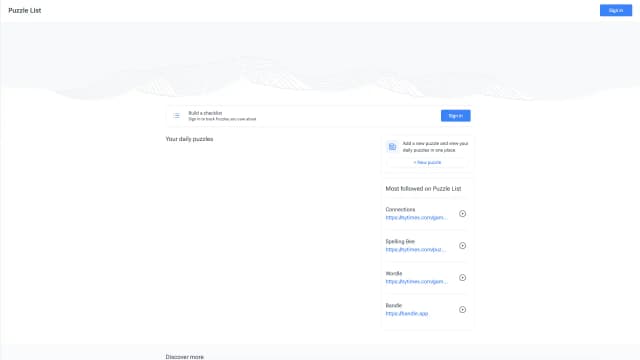Click the + New puzzle link
This screenshot has height=360, width=640.
(427, 162)
